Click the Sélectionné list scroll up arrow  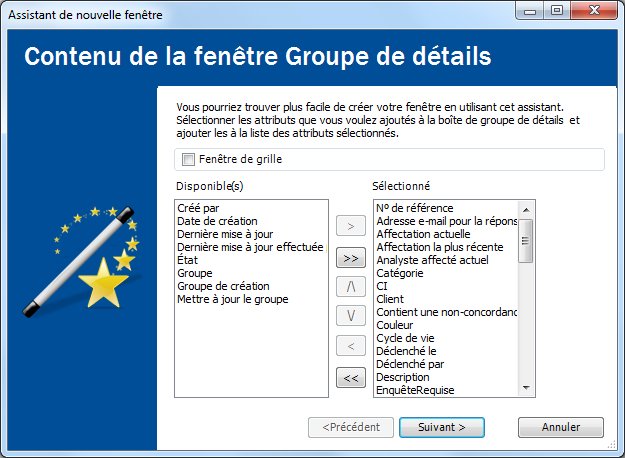click(x=526, y=210)
